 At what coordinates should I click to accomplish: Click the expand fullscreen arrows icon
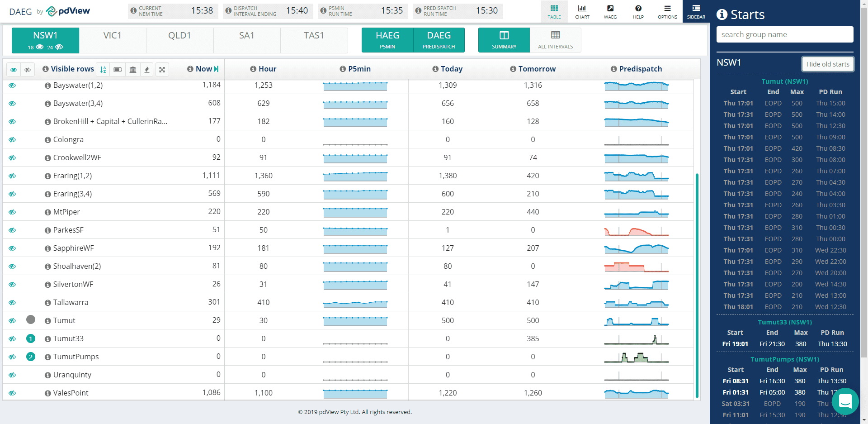click(x=162, y=69)
